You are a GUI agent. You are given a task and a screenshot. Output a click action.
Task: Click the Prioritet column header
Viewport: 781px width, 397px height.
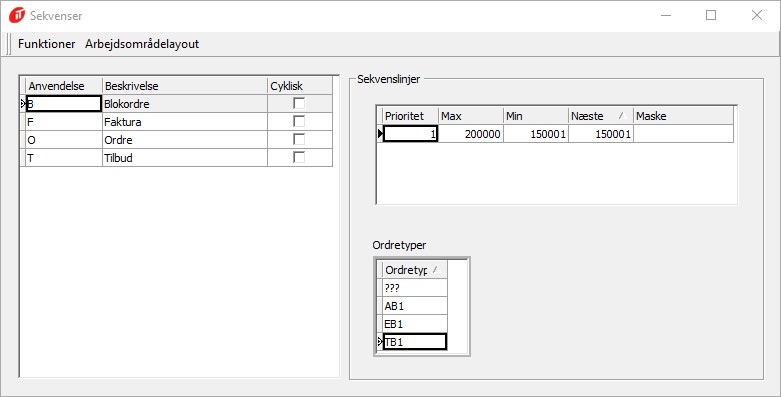coord(410,116)
